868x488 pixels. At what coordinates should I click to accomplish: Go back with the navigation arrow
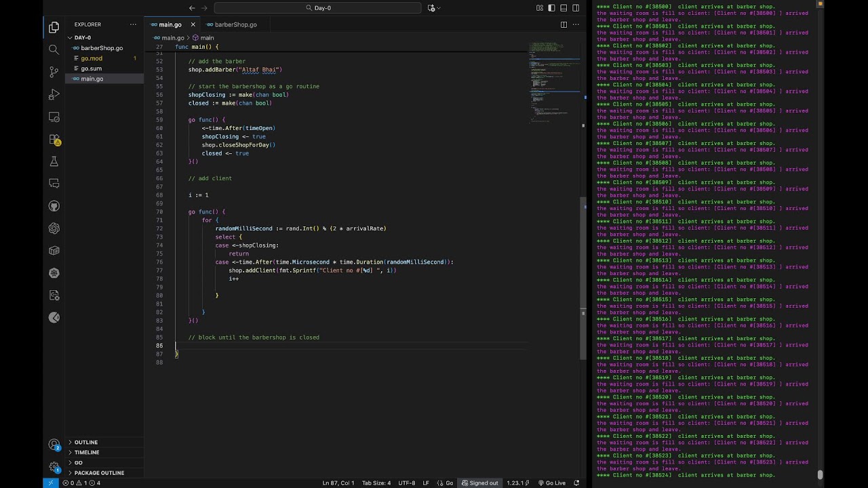pos(192,8)
